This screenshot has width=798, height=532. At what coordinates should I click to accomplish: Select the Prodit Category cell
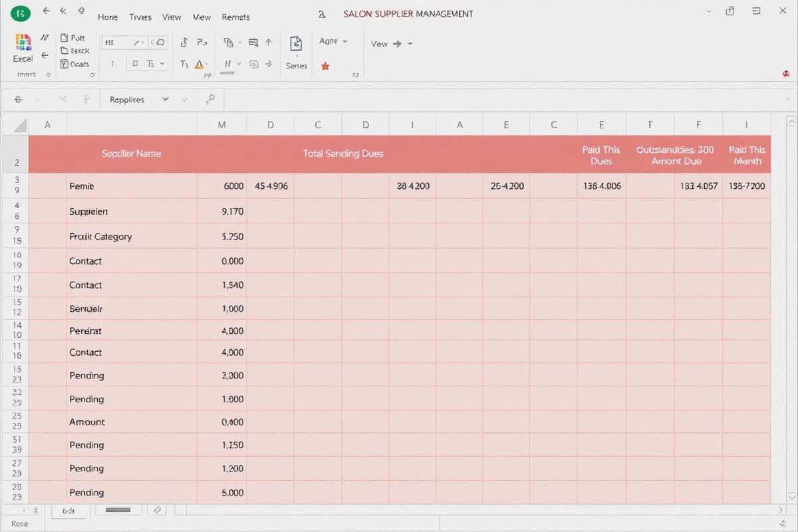pyautogui.click(x=132, y=236)
